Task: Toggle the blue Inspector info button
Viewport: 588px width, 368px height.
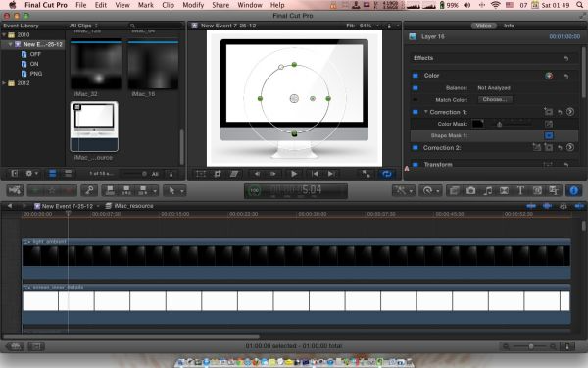Action: (573, 190)
